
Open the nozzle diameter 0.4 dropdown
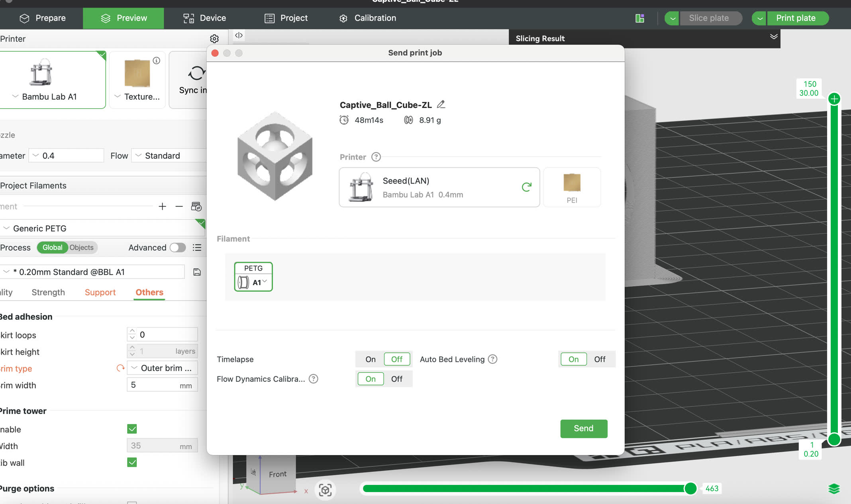pos(66,156)
